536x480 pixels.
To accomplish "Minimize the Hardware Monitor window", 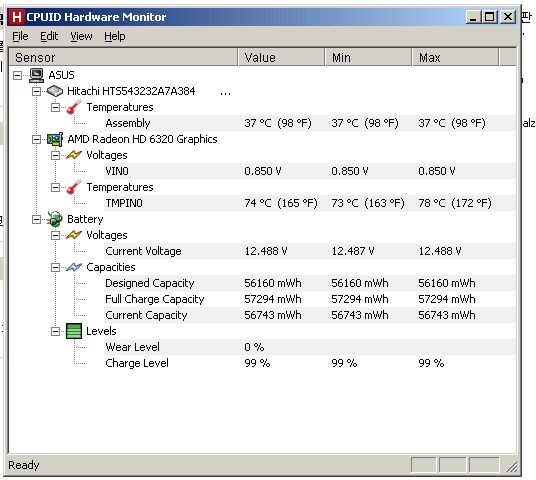I will tap(473, 17).
